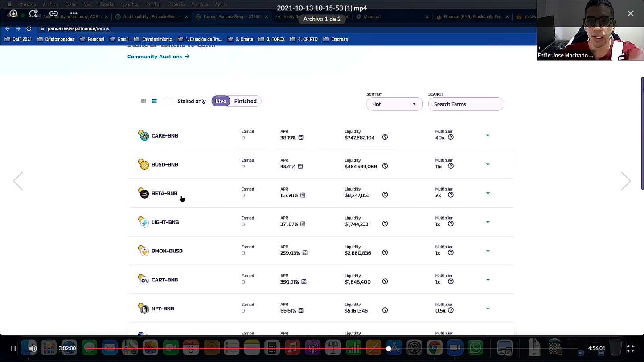
Task: Click the Trash icon in the Dock
Action: pyautogui.click(x=615, y=348)
